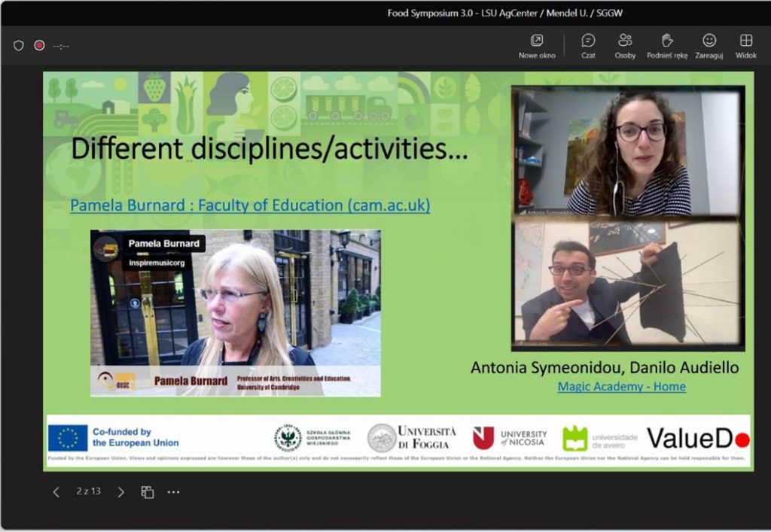Click the slide counter 2 z 13
The height and width of the screenshot is (532, 771).
tap(88, 491)
